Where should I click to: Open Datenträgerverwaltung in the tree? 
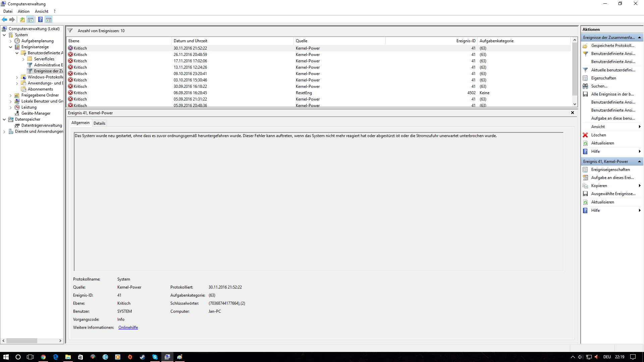click(x=42, y=125)
